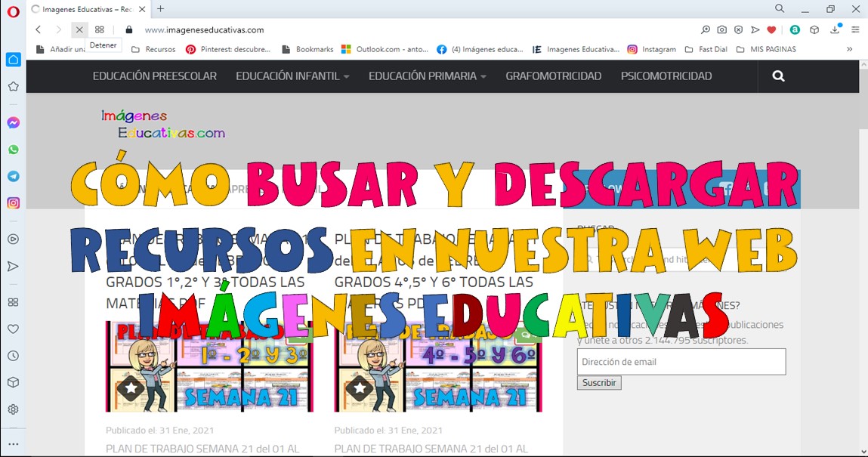This screenshot has width=868, height=457.
Task: Open the 4º-5º y 6º Semana 21 thumbnail
Action: point(438,366)
